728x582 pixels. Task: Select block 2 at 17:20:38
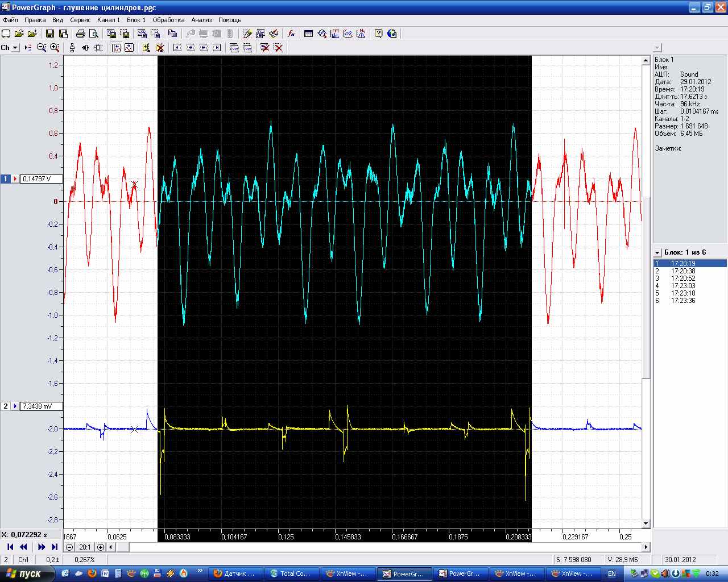pyautogui.click(x=690, y=271)
